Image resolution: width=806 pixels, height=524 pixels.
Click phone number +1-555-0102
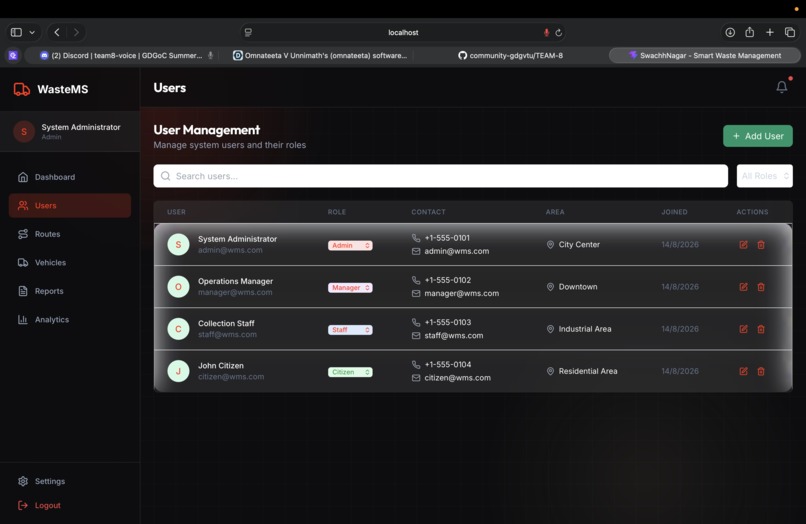pyautogui.click(x=448, y=280)
